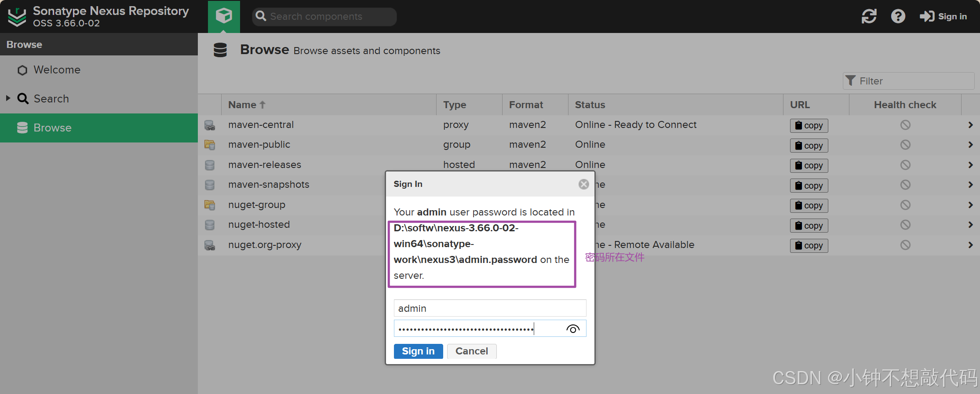Click health check icon for nuget.org-proxy
This screenshot has width=980, height=394.
point(905,245)
